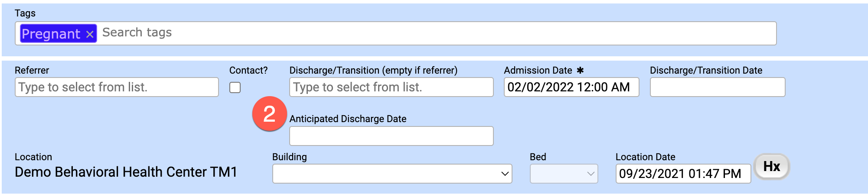The width and height of the screenshot is (868, 194).
Task: Click the Admission Date required asterisk
Action: coord(580,70)
